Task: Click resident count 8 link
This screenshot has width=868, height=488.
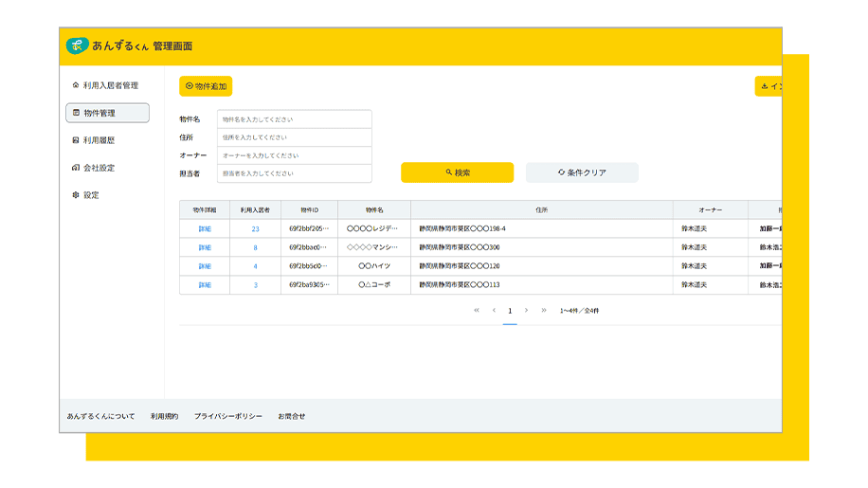Action: coord(255,247)
